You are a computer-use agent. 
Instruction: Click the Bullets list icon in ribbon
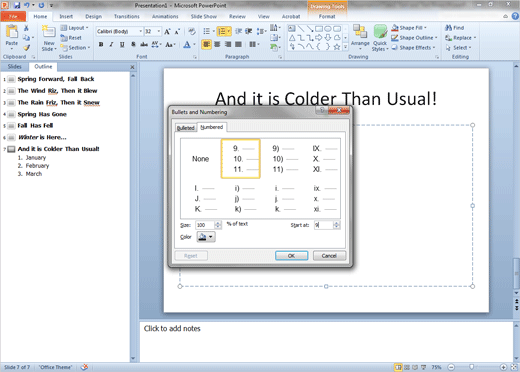click(x=207, y=31)
